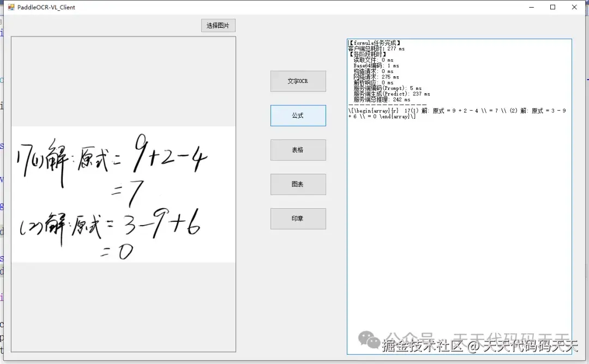Click the PaddleOCR-VL_Client app icon in title bar
589x364 pixels.
11,7
